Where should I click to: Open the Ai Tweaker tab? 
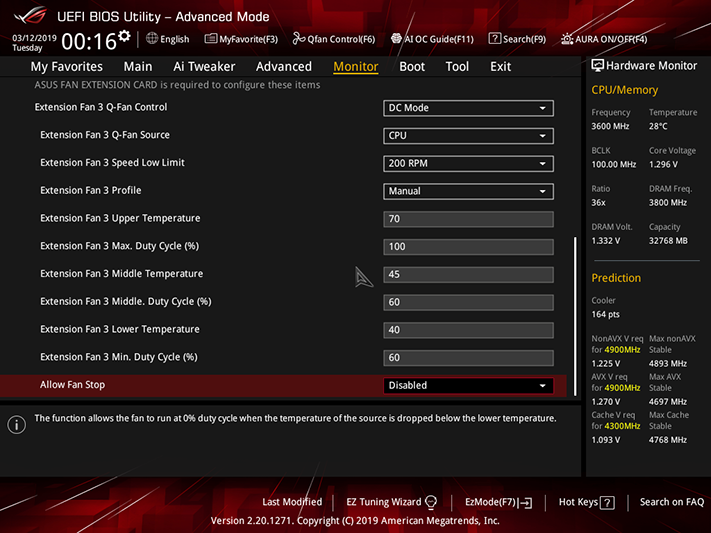(204, 67)
